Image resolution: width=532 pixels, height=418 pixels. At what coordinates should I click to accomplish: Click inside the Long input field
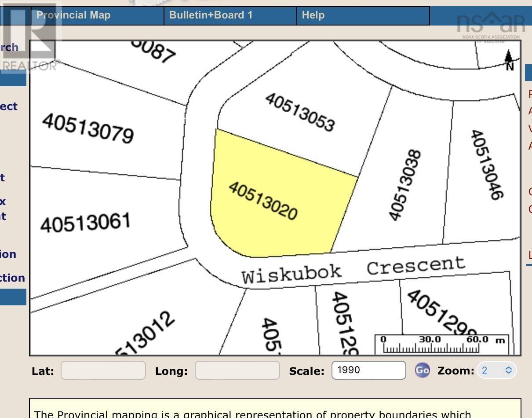tap(237, 370)
